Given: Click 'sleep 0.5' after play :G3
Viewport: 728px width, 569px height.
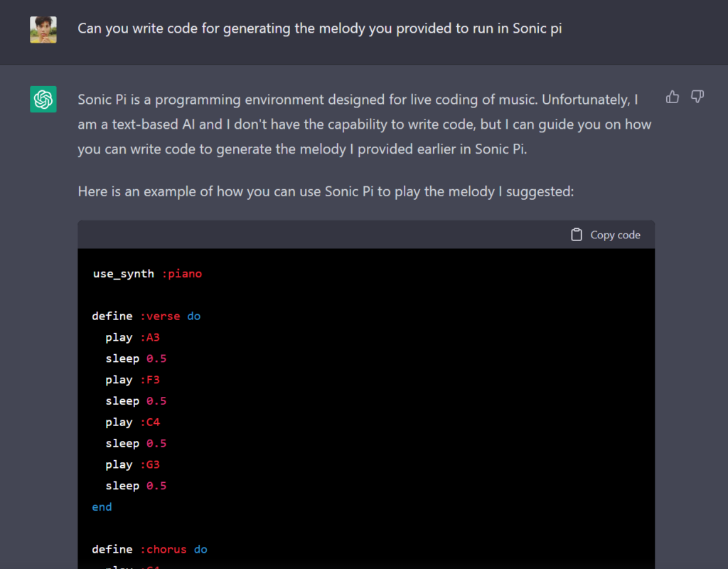Looking at the screenshot, I should pyautogui.click(x=136, y=486).
